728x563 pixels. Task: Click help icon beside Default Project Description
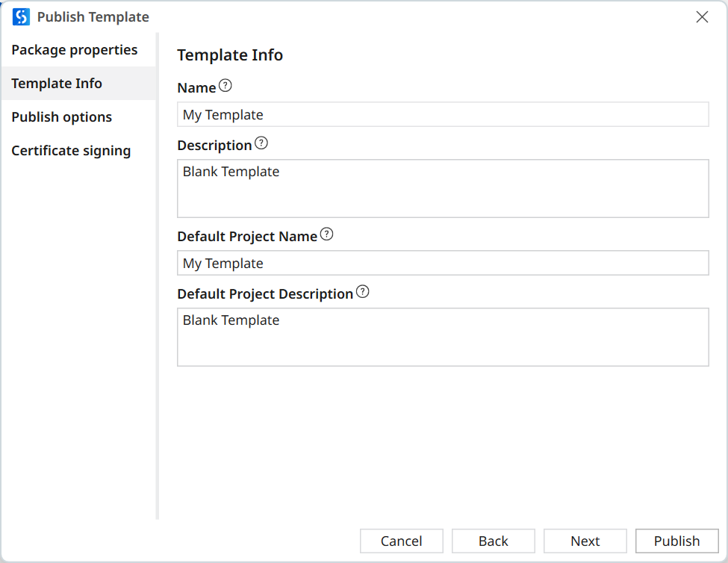(x=362, y=292)
